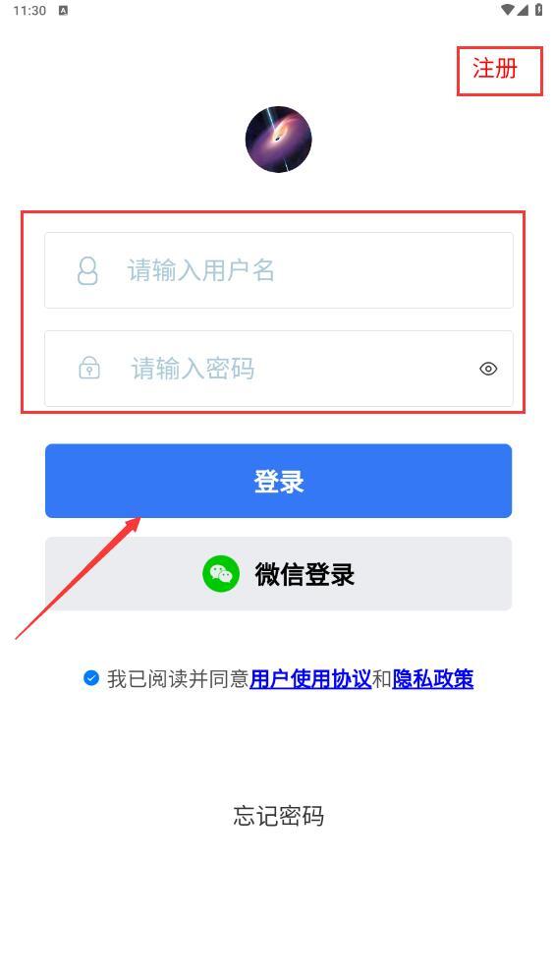Focus the 请输入密码 input field

click(x=279, y=369)
